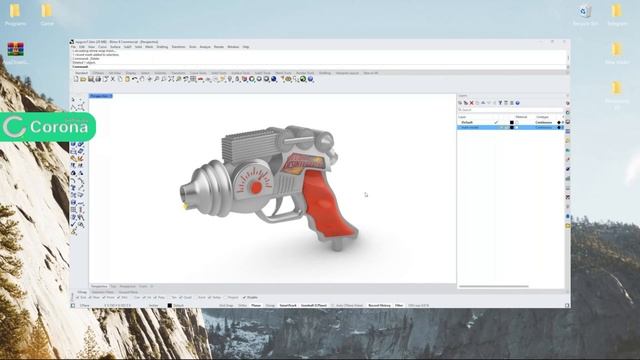Switch to the Top viewport tab
Viewport: 640px width, 360px height.
pyautogui.click(x=113, y=286)
